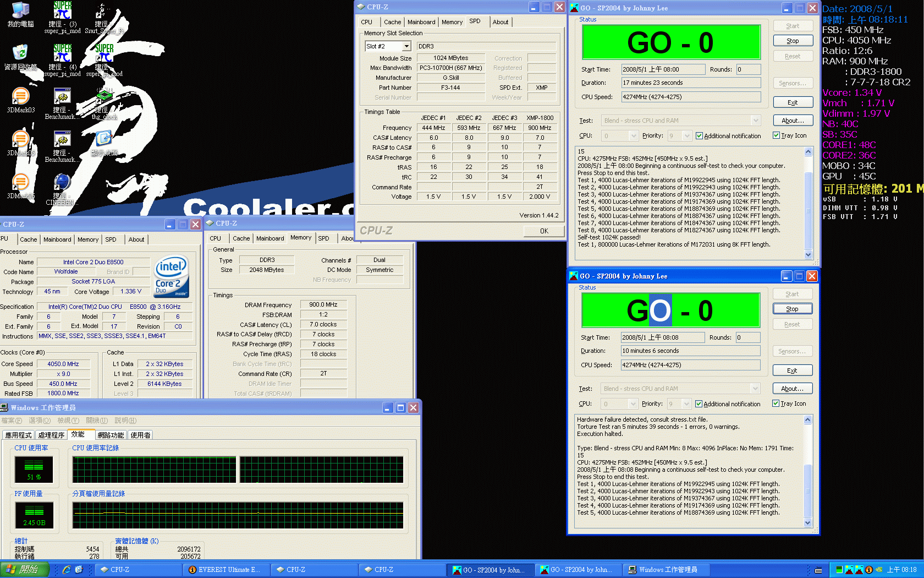The image size is (924, 578).
Task: Open the Slot #2 memory slot dropdown
Action: pos(406,46)
